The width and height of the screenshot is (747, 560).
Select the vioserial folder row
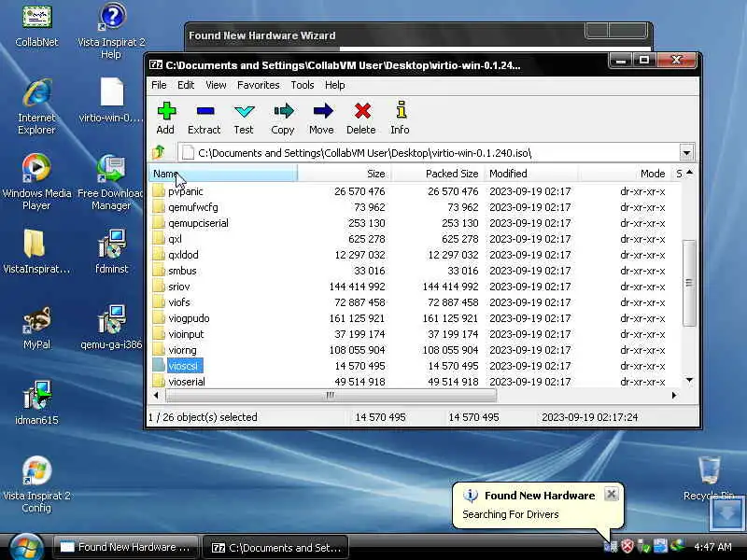coord(415,382)
